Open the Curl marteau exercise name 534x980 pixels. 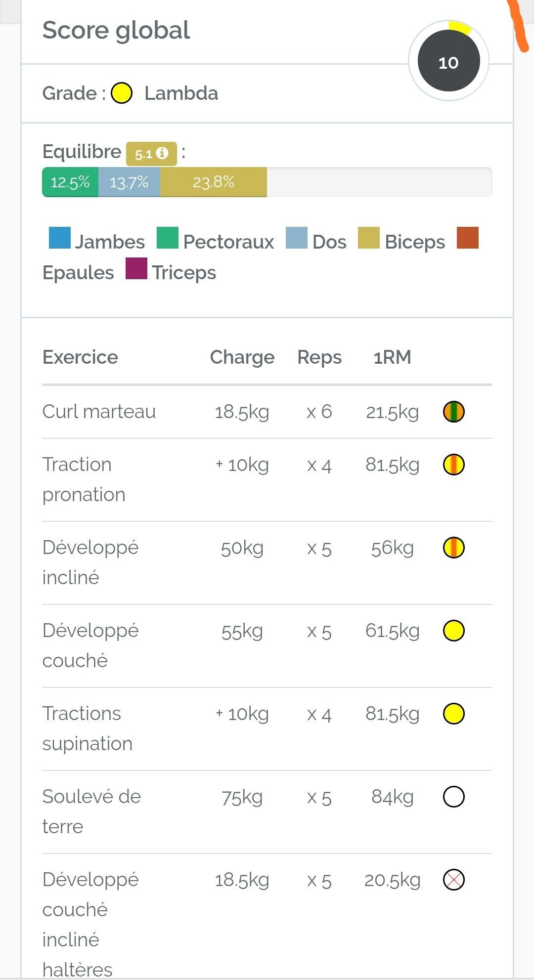coord(99,412)
